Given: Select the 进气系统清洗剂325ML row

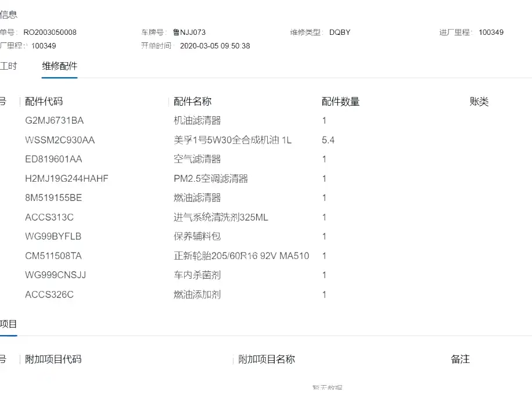Looking at the screenshot, I should point(266,217).
